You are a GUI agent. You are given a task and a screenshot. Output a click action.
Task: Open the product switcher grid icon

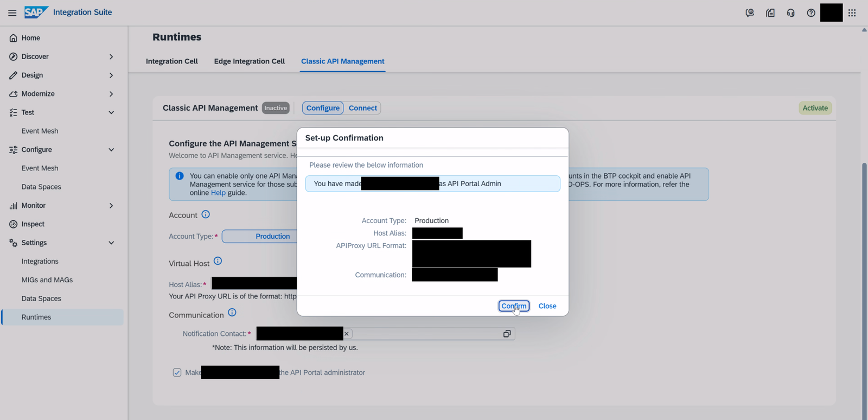pyautogui.click(x=852, y=12)
